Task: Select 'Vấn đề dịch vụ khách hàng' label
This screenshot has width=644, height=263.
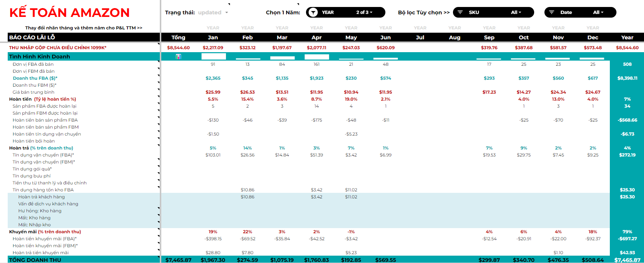Action: (48, 204)
